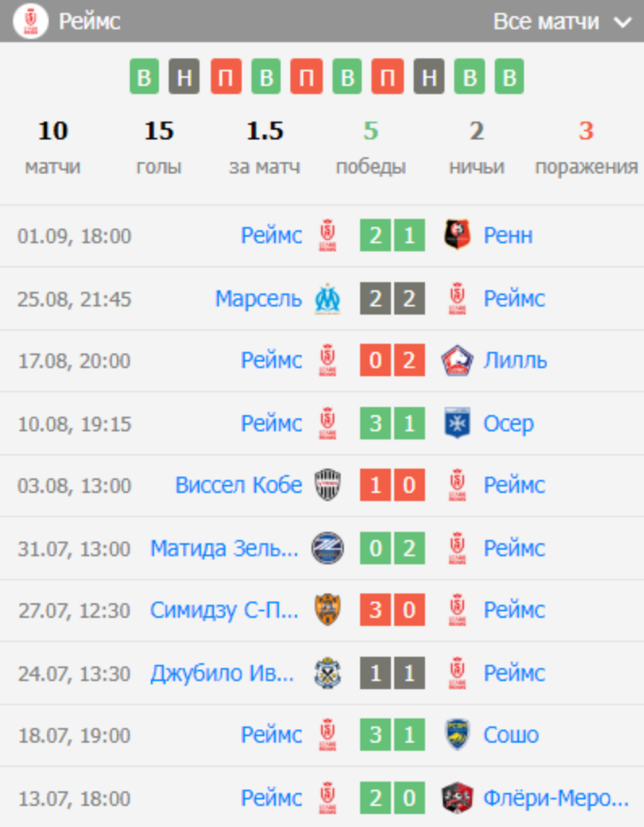Click the Lille team crest
This screenshot has height=827, width=644.
(x=457, y=361)
